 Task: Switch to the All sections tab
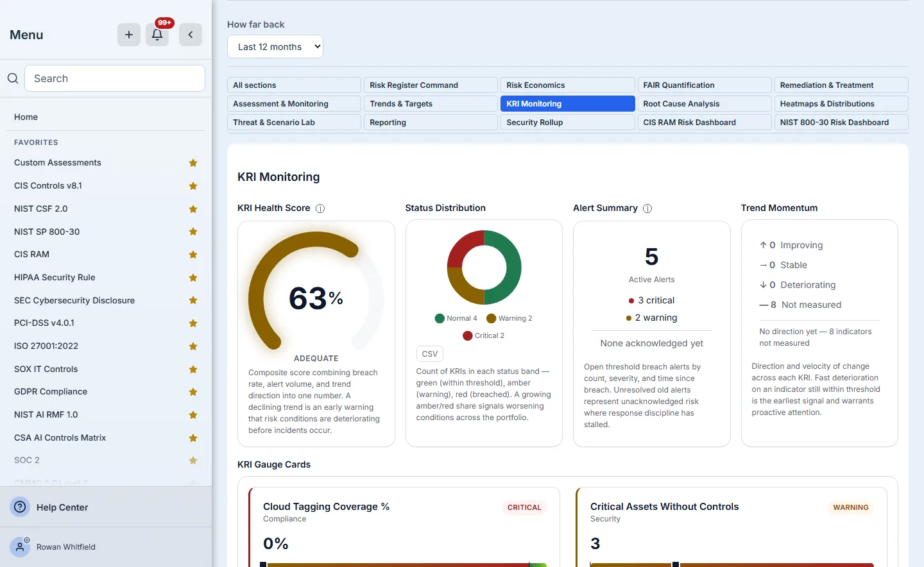coord(294,85)
